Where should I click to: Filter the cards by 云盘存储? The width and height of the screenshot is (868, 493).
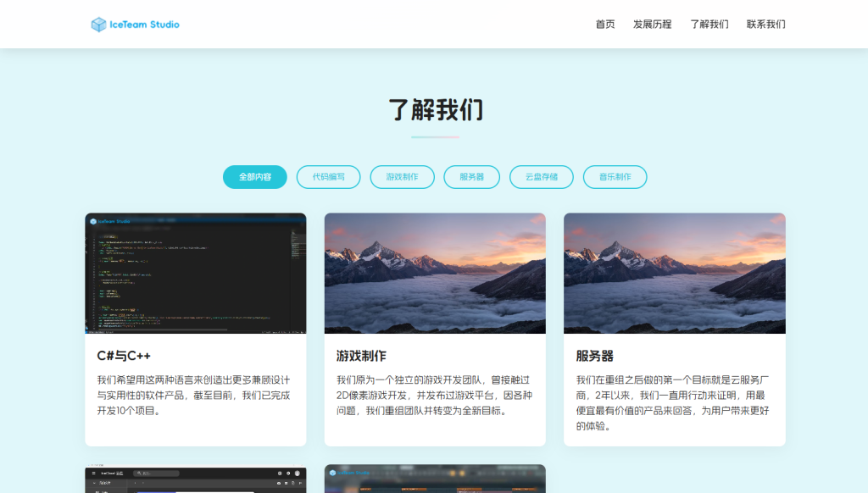pos(541,177)
